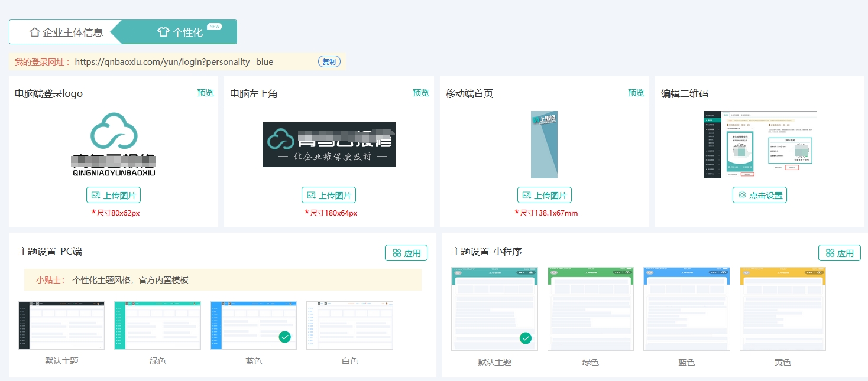Open 预览 for 电脑端登录logo

click(x=205, y=93)
